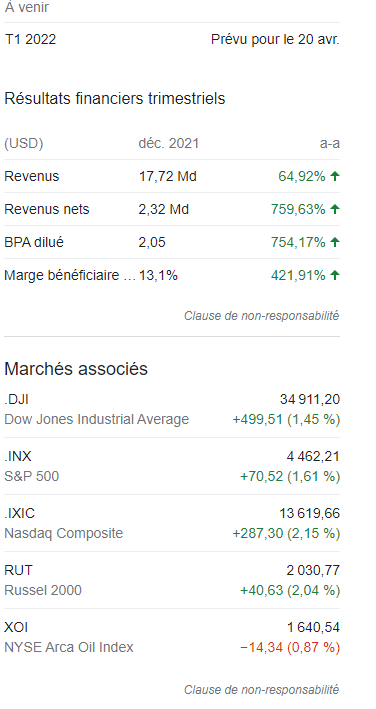Click the up arrow next to 421,91%

pyautogui.click(x=334, y=275)
